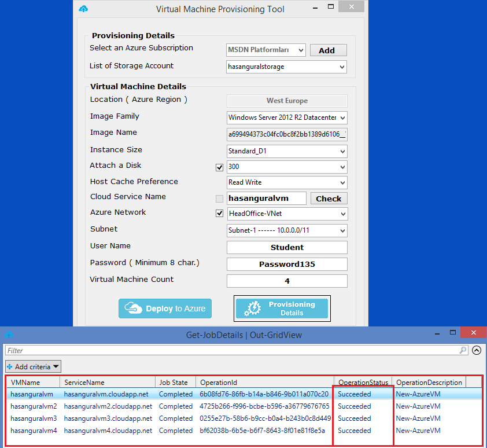Open the Provisioning Details button

[283, 309]
